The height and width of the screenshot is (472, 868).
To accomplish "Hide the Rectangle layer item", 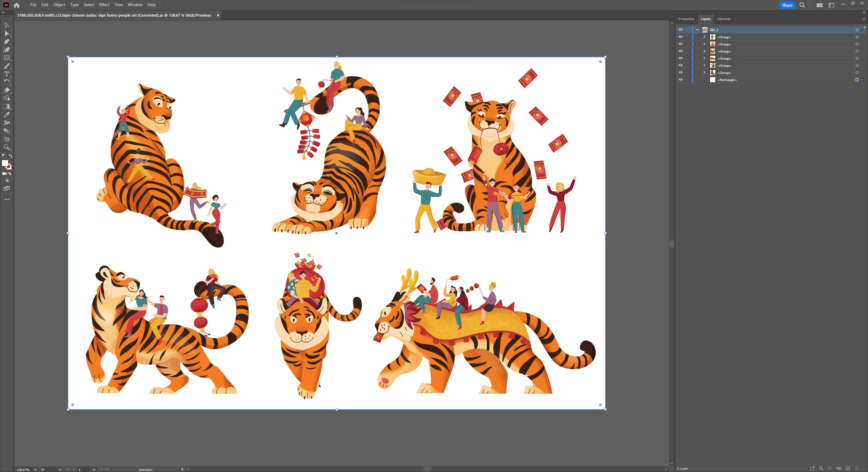I will (x=680, y=80).
